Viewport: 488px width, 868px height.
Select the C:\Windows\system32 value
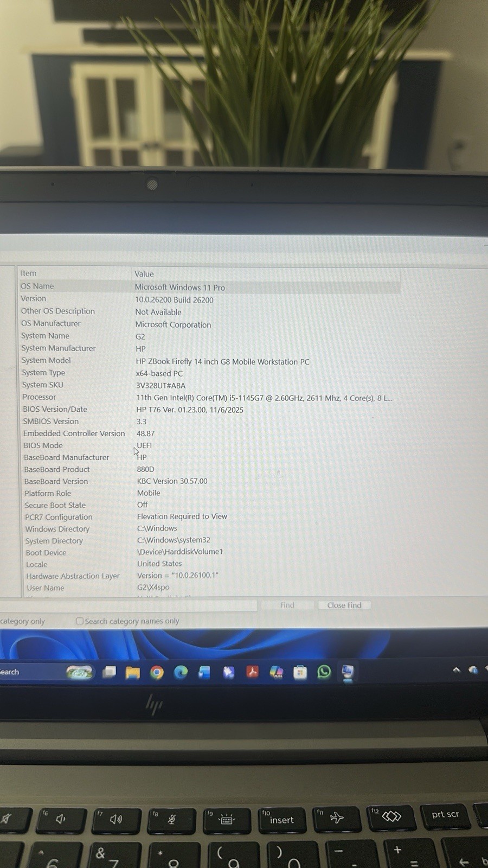[174, 540]
